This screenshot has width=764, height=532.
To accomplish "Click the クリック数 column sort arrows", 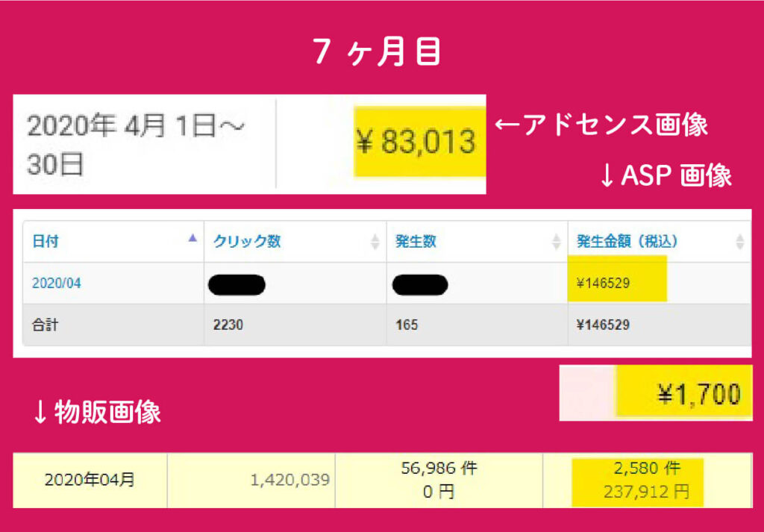I will (x=375, y=242).
